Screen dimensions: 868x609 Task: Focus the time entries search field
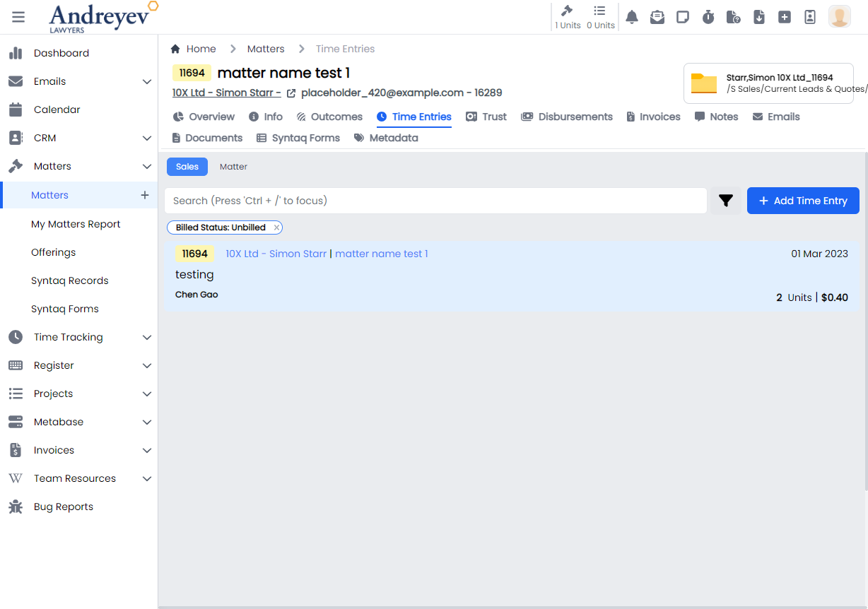(x=435, y=201)
